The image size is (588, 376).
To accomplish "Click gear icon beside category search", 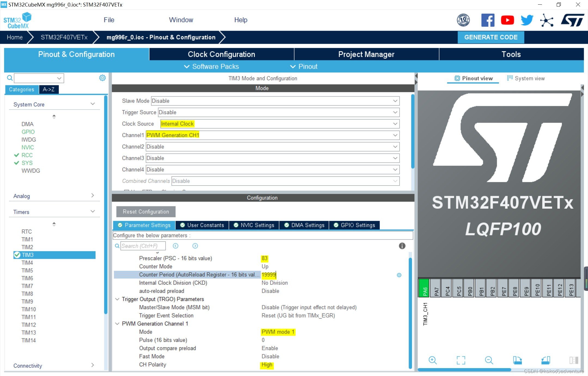I will pyautogui.click(x=102, y=78).
